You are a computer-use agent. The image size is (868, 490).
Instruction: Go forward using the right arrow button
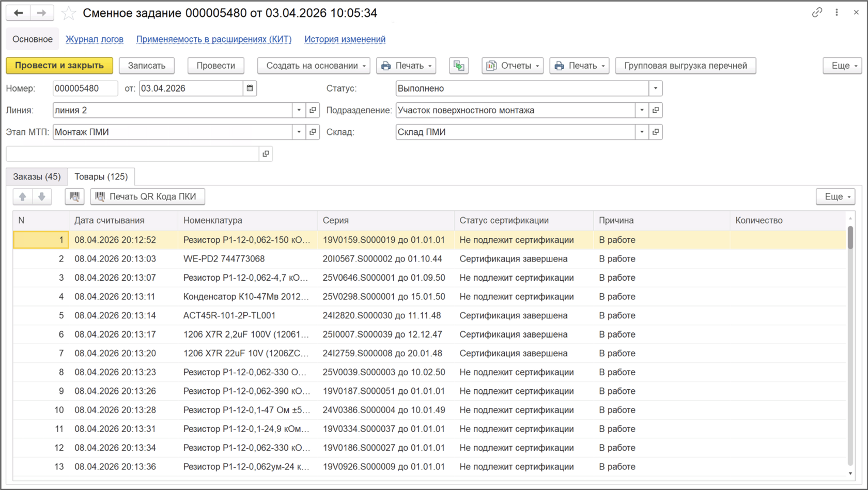pos(42,13)
